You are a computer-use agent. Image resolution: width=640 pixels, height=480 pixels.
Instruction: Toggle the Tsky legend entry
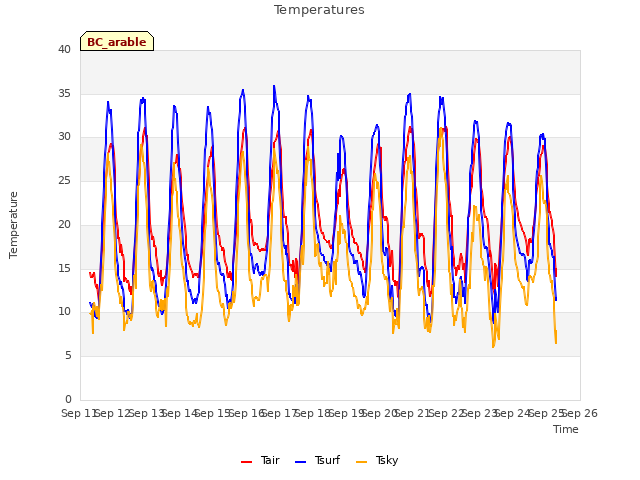click(x=377, y=460)
